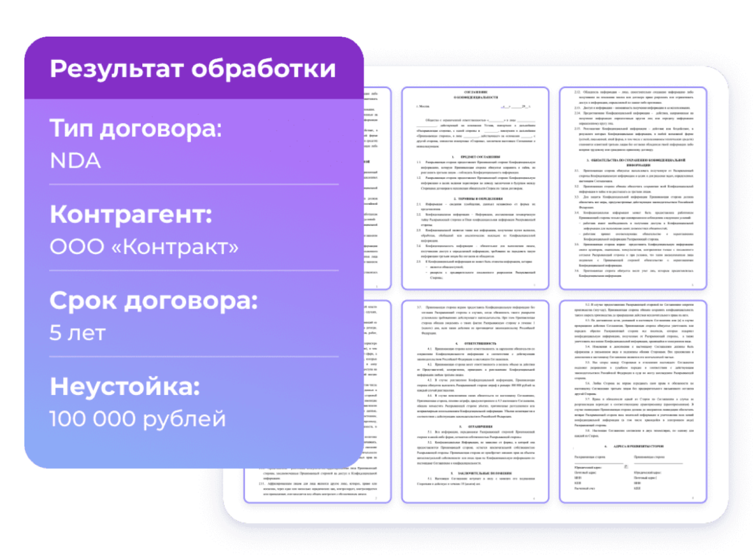Click the contractor name ООО «Контракт»

145,248
